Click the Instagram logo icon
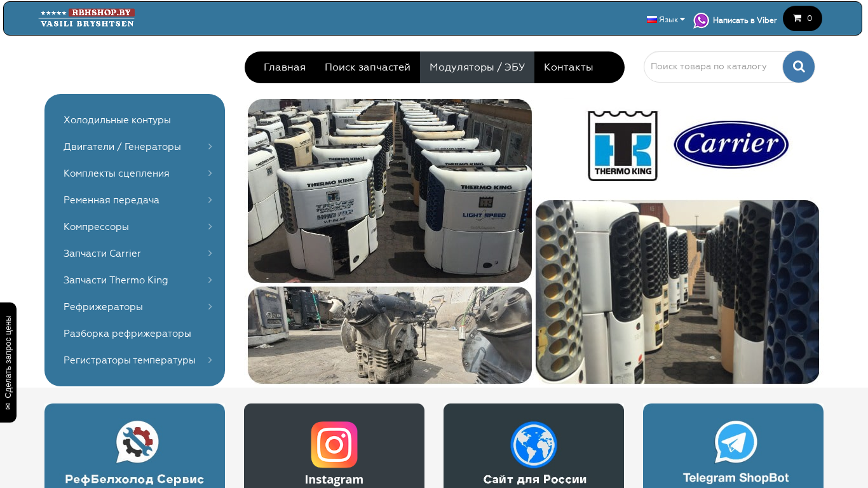 click(x=334, y=445)
